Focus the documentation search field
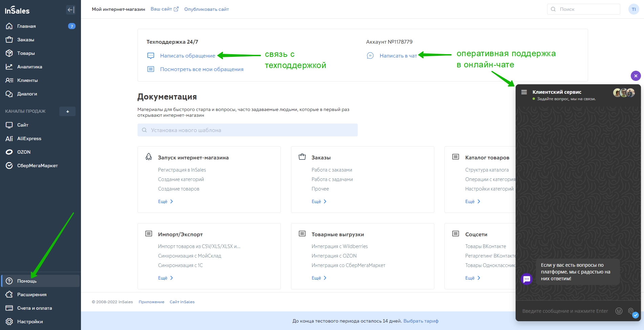Screen dimensions: 644x330 tap(247, 130)
